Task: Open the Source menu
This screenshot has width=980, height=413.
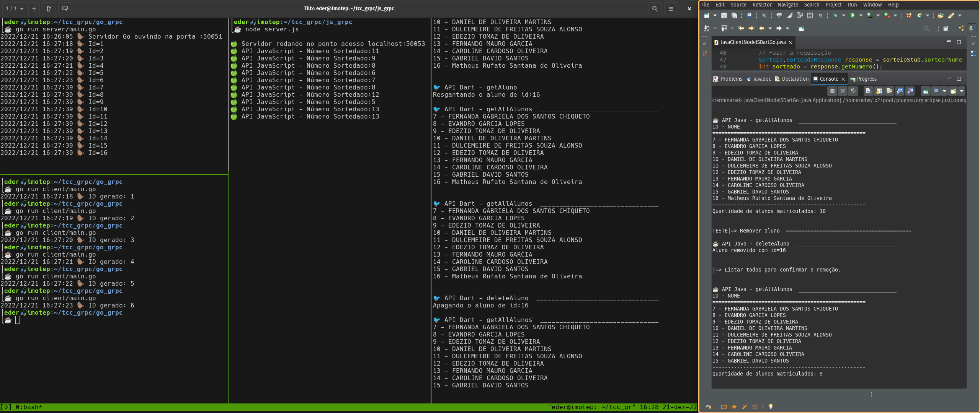Action: click(x=738, y=5)
